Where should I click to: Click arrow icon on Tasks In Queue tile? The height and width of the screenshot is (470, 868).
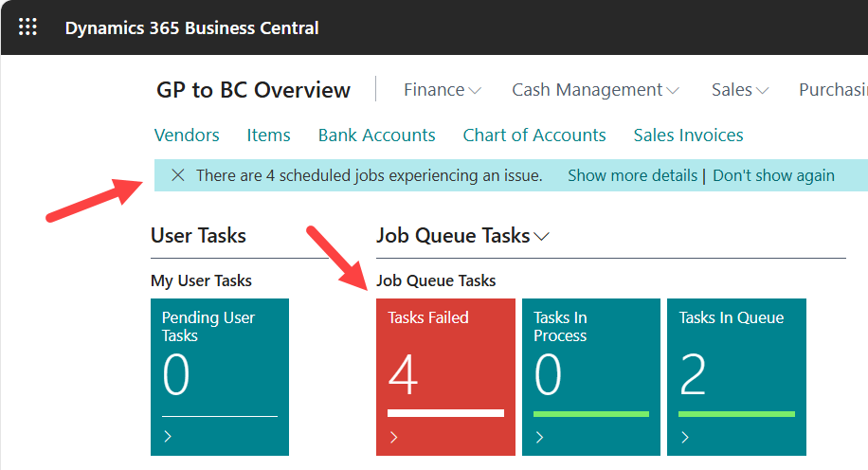click(684, 437)
